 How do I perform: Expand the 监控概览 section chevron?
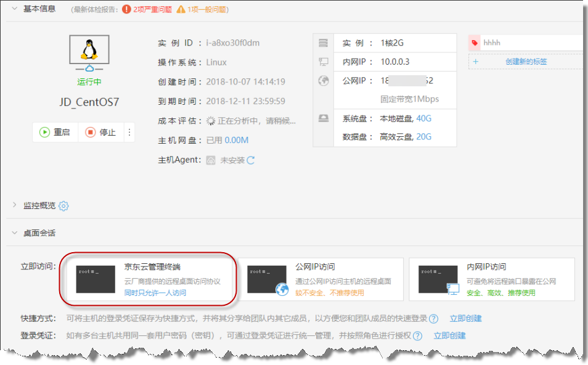(15, 205)
